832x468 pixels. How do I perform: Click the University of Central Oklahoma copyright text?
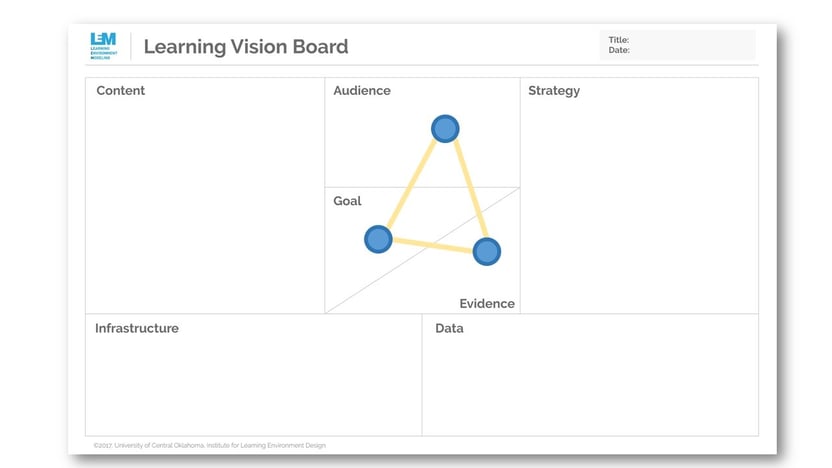click(210, 445)
